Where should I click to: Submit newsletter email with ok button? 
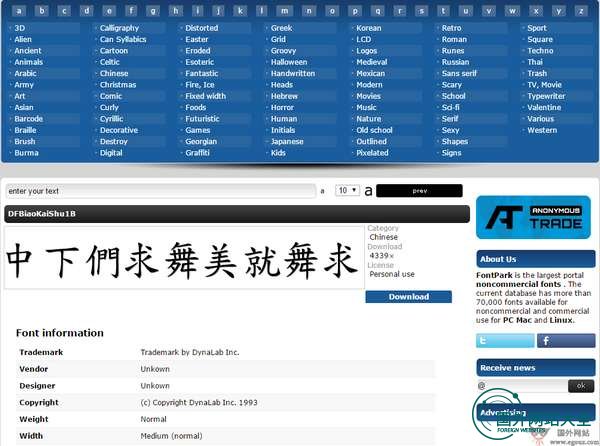tap(581, 386)
